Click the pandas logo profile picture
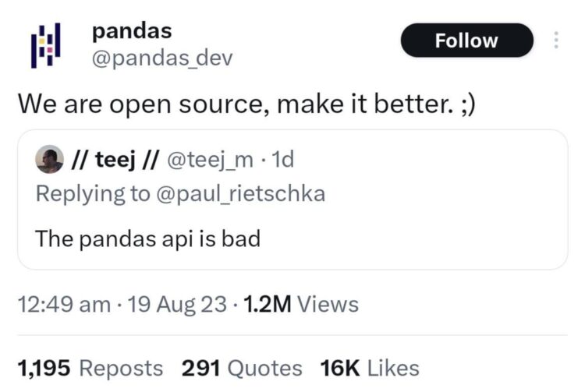Image resolution: width=585 pixels, height=392 pixels. pos(44,45)
